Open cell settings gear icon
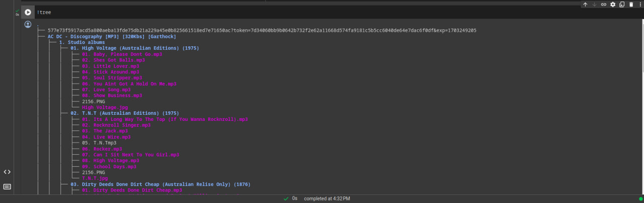This screenshot has height=203, width=644. pos(613,5)
